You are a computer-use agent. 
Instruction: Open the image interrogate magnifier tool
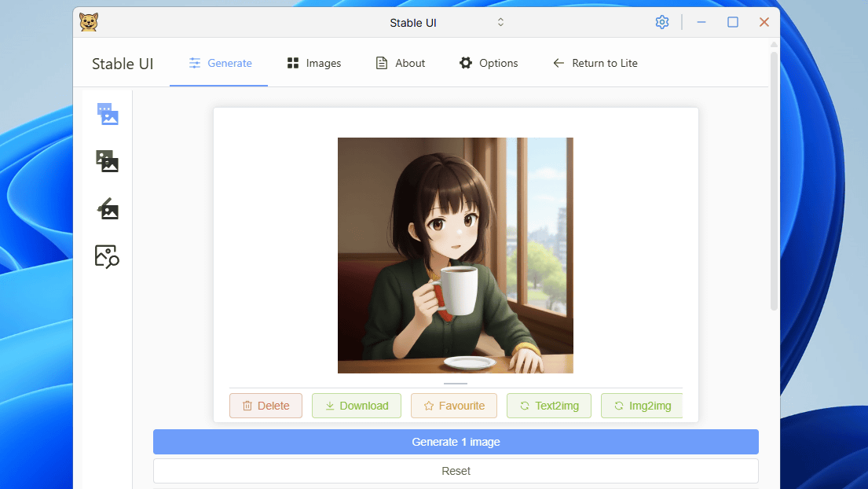pos(108,256)
